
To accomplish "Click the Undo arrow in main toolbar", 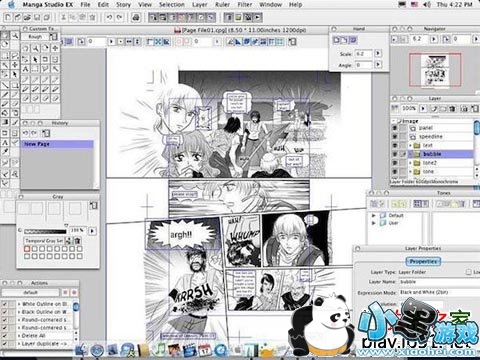I will point(109,17).
